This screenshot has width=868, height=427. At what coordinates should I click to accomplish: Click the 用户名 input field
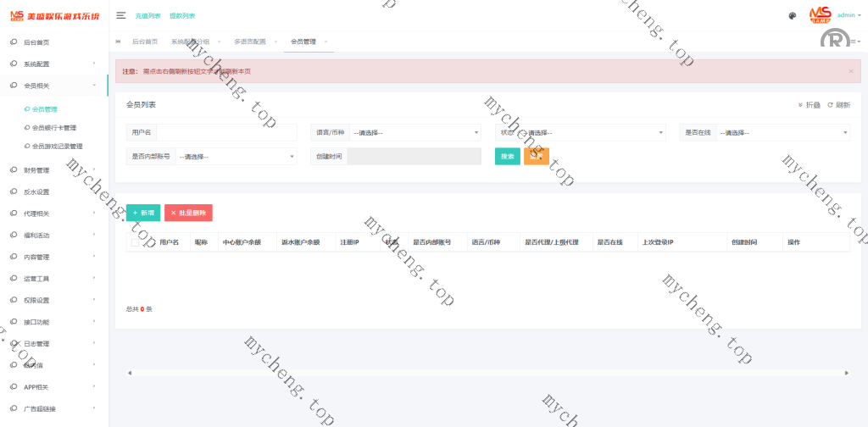(226, 132)
